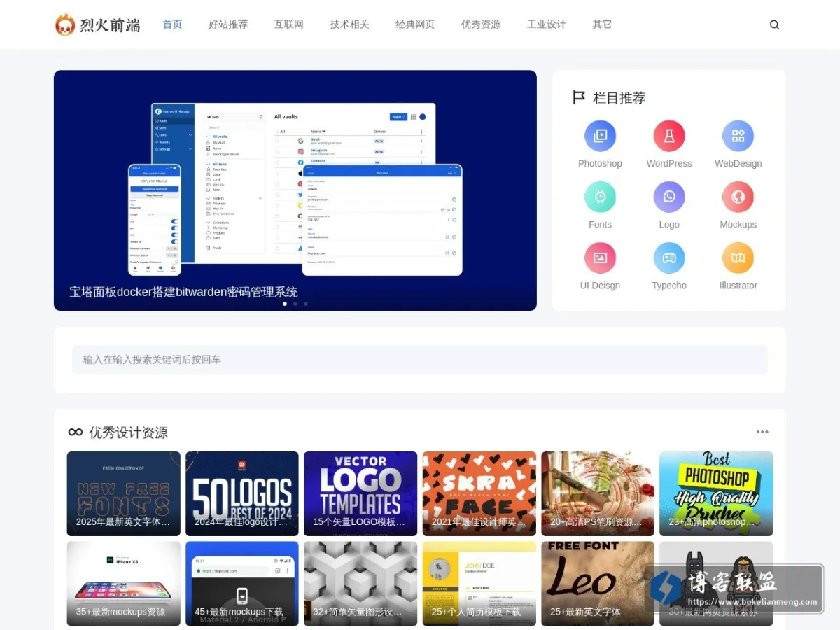Show the second carousel slide dot
This screenshot has width=840, height=630.
point(295,304)
